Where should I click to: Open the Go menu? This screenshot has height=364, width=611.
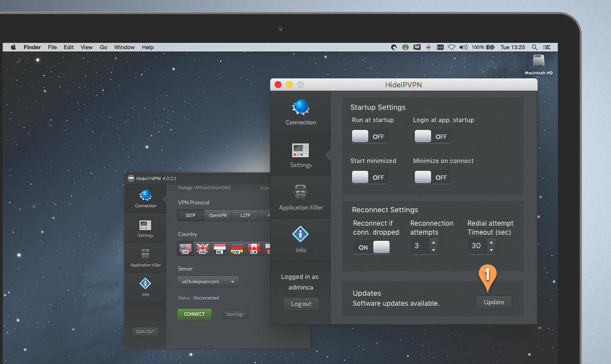click(103, 47)
